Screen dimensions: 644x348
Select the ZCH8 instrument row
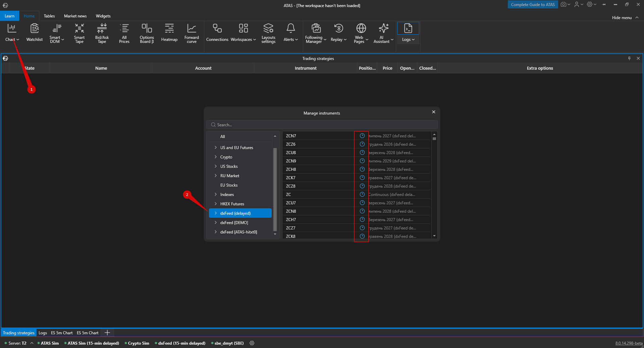coord(356,169)
